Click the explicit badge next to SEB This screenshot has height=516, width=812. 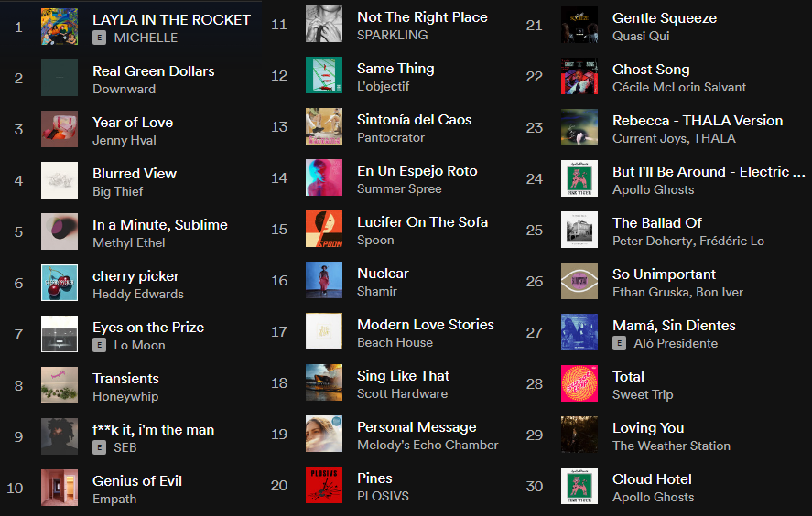(x=100, y=447)
